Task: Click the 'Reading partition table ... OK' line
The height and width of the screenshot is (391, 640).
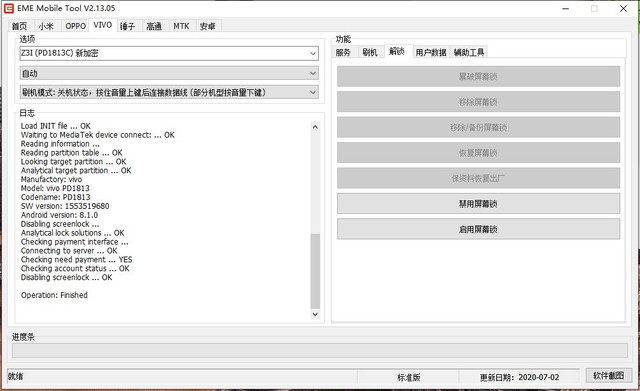Action: coord(71,153)
